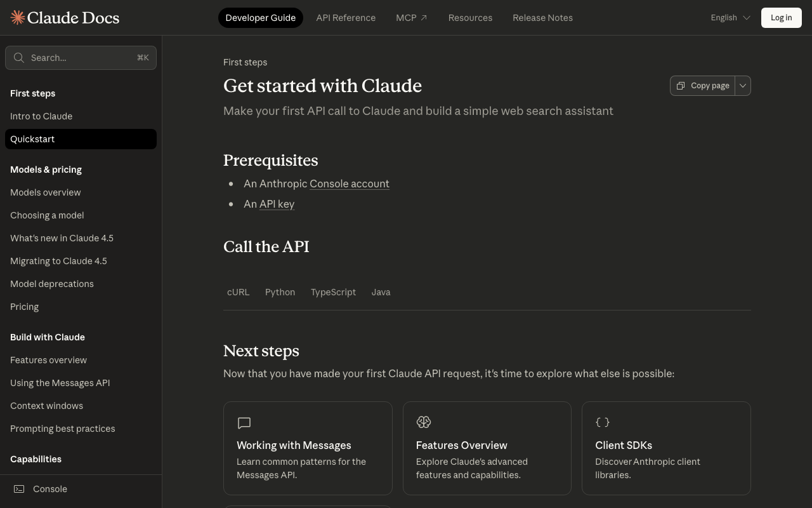The height and width of the screenshot is (508, 812).
Task: Open the English language selector
Action: click(730, 18)
